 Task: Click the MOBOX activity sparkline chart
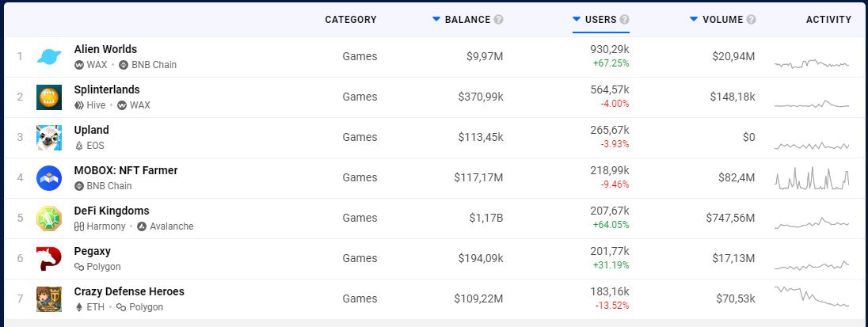(812, 179)
